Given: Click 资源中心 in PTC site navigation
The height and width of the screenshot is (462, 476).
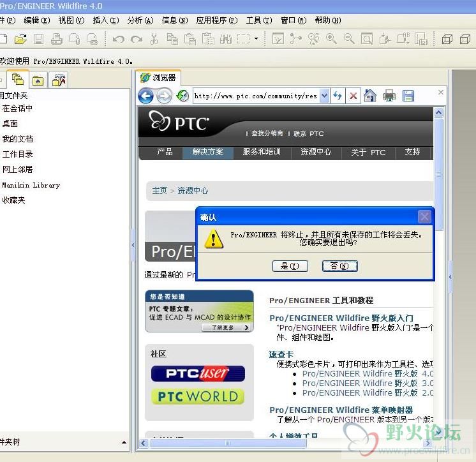Looking at the screenshot, I should pyautogui.click(x=316, y=152).
